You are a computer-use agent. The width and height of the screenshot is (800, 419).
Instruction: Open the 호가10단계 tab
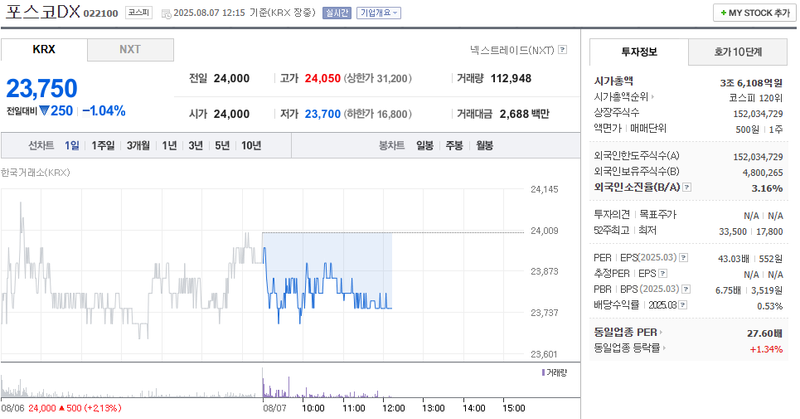pos(738,52)
